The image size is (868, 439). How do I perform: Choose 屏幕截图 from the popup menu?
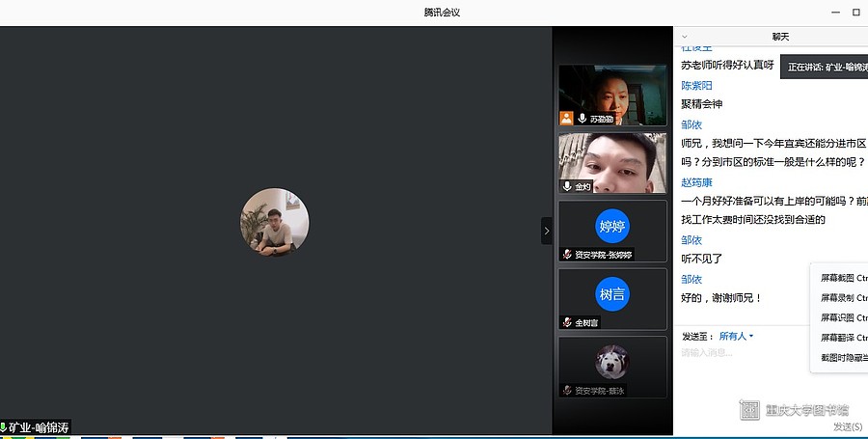(843, 278)
